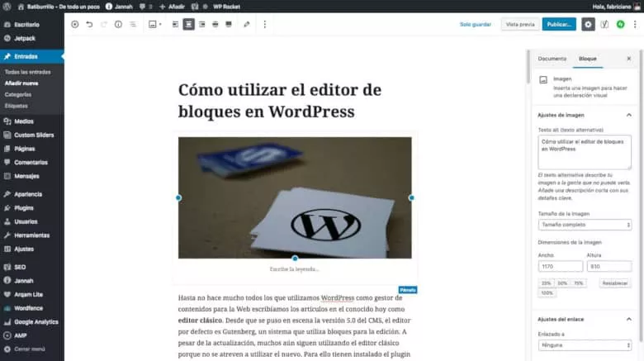Click Añadir nueva submenu item

(x=21, y=83)
